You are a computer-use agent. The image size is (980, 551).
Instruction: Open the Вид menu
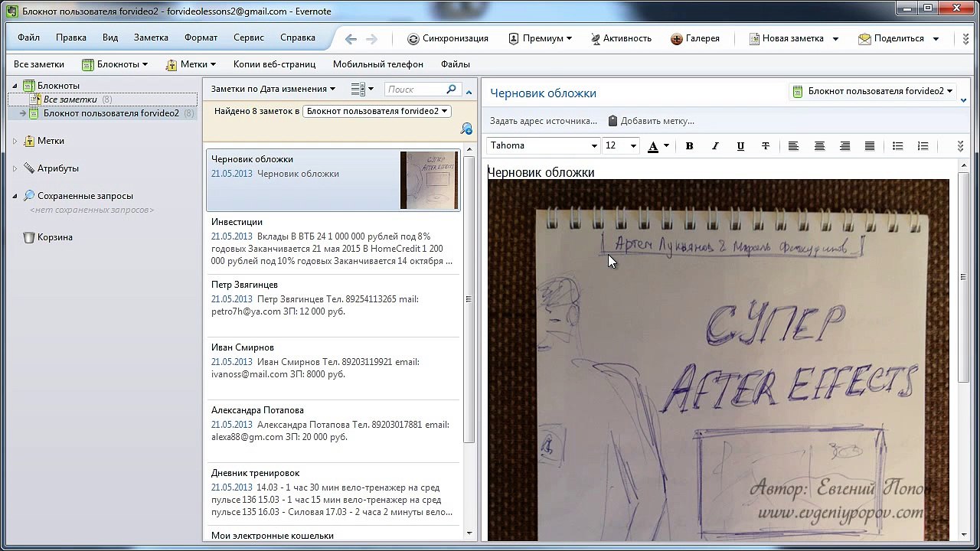110,37
